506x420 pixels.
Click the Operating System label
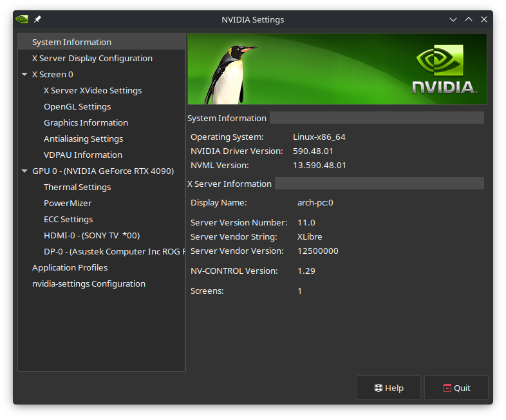click(227, 137)
